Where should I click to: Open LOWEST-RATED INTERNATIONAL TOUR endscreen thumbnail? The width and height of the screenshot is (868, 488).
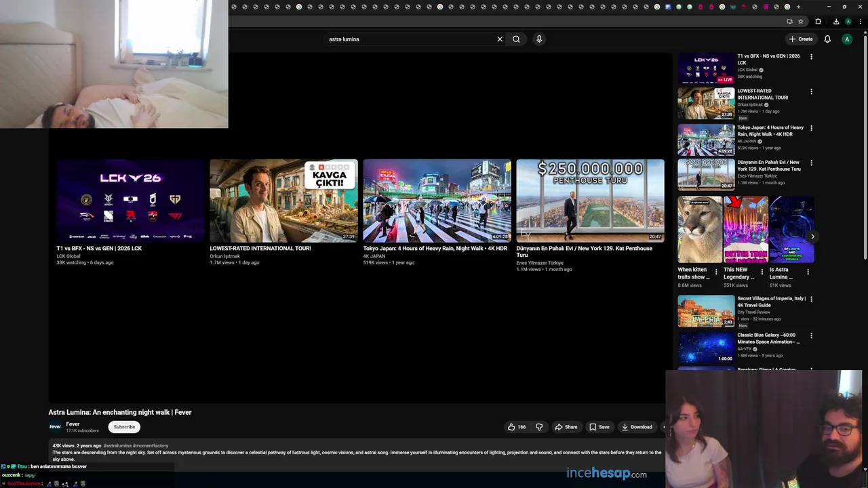(283, 201)
